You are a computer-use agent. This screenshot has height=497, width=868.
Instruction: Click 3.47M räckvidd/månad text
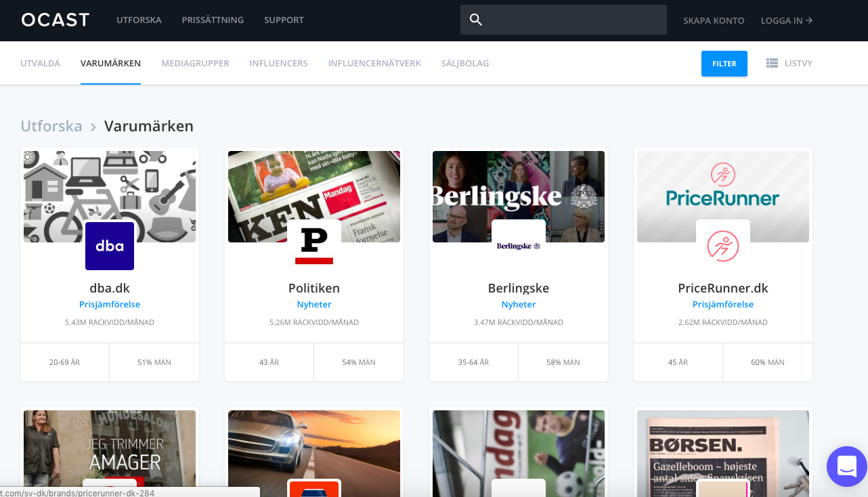coord(519,322)
